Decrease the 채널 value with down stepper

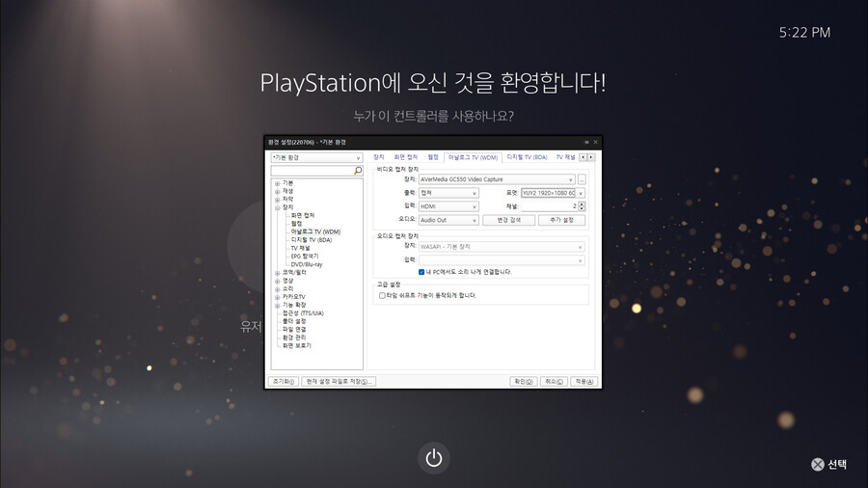pos(582,209)
